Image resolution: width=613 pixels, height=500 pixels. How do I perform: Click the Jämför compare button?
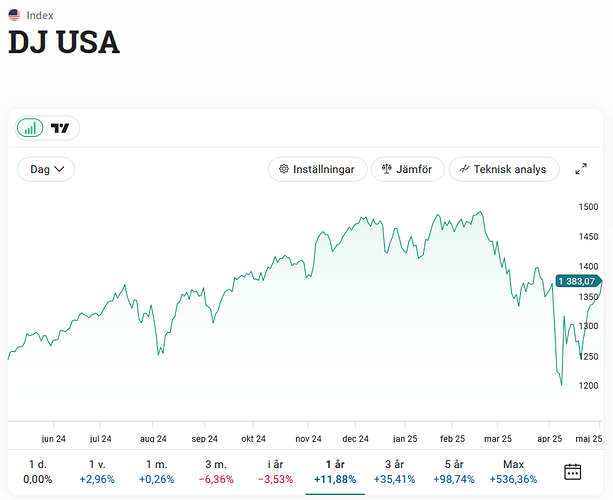[x=407, y=169]
